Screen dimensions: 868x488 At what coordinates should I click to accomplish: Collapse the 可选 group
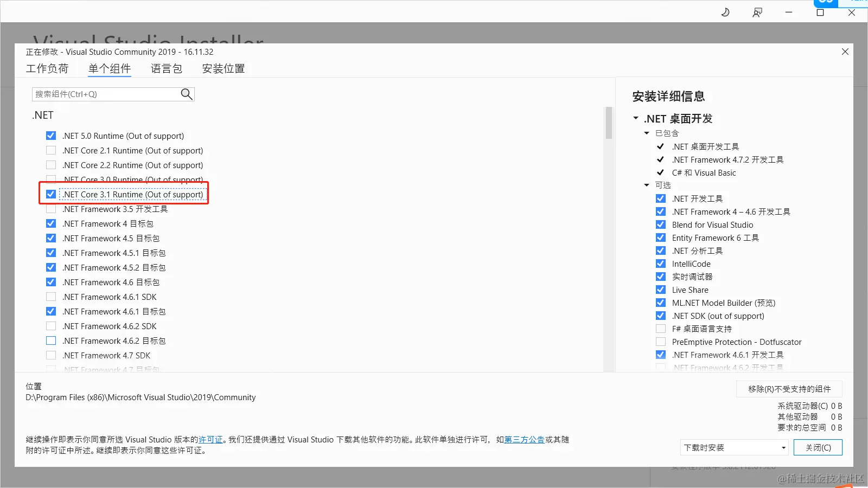coord(647,185)
